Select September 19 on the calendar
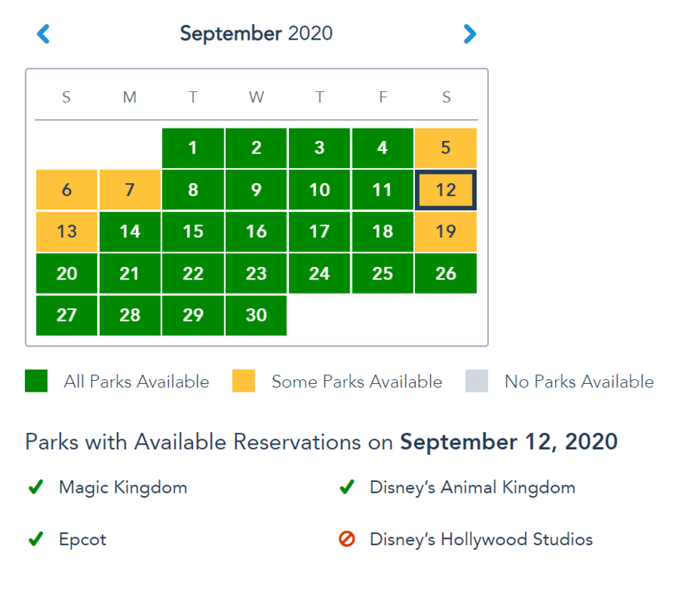The image size is (700, 598). 445,231
